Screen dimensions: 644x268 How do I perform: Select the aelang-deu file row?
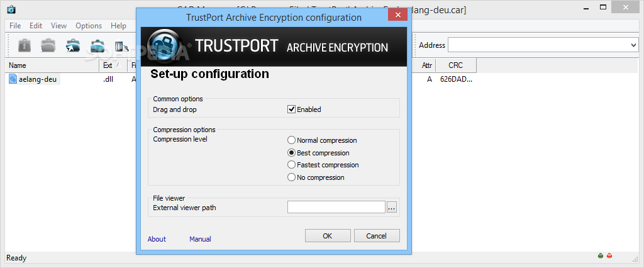tap(35, 79)
